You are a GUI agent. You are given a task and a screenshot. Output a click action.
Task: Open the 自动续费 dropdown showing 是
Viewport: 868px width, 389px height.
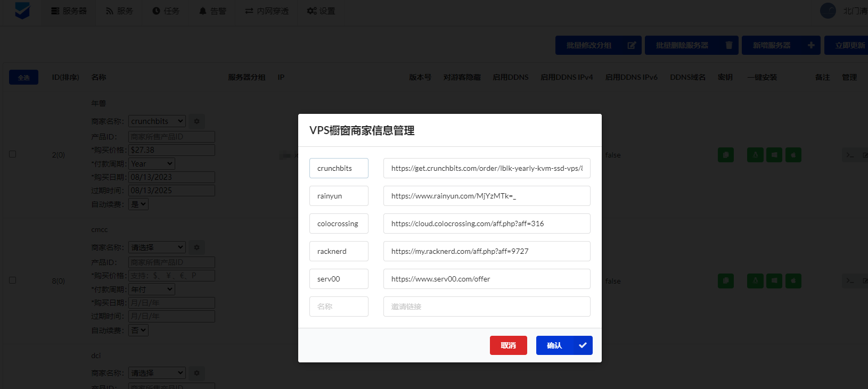pyautogui.click(x=138, y=204)
